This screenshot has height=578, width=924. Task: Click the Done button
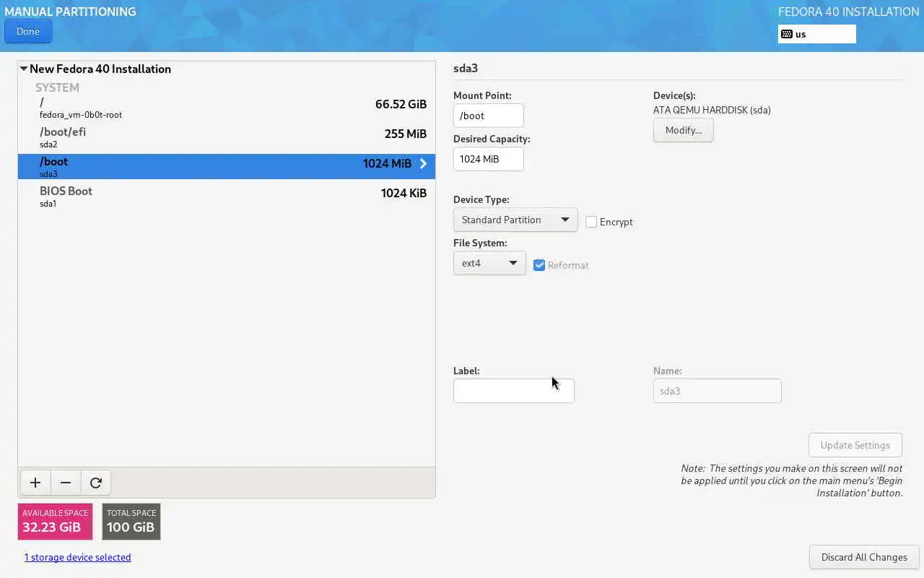point(28,31)
